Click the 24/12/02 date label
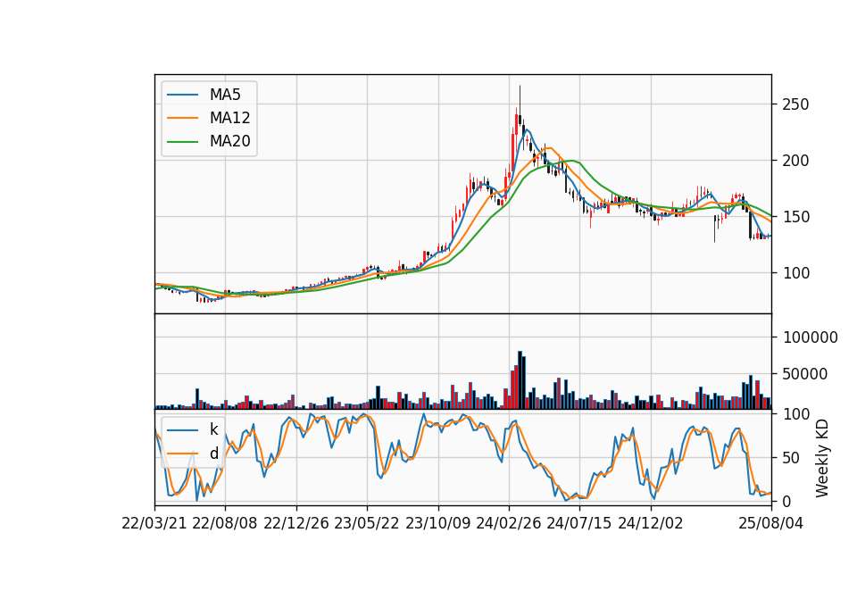The height and width of the screenshot is (616, 857). click(651, 523)
